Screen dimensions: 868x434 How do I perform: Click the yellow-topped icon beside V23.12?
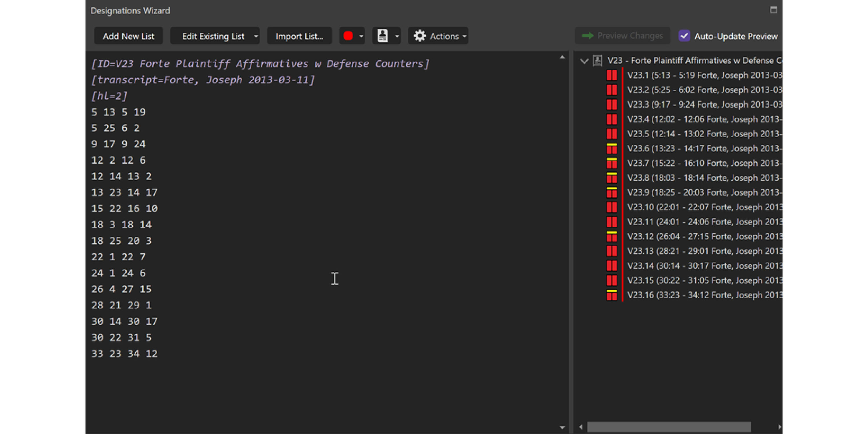611,237
